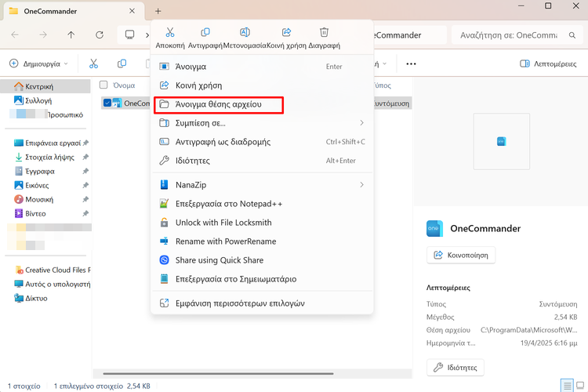Viewport: 588px width, 392px height.
Task: Open Κεντρική in the navigation pane
Action: (45, 87)
